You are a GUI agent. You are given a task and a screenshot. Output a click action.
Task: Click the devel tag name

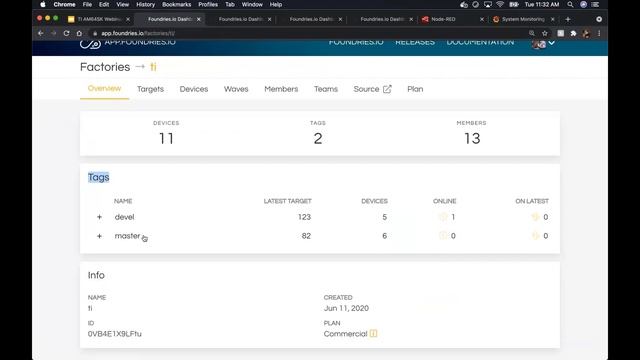(124, 217)
